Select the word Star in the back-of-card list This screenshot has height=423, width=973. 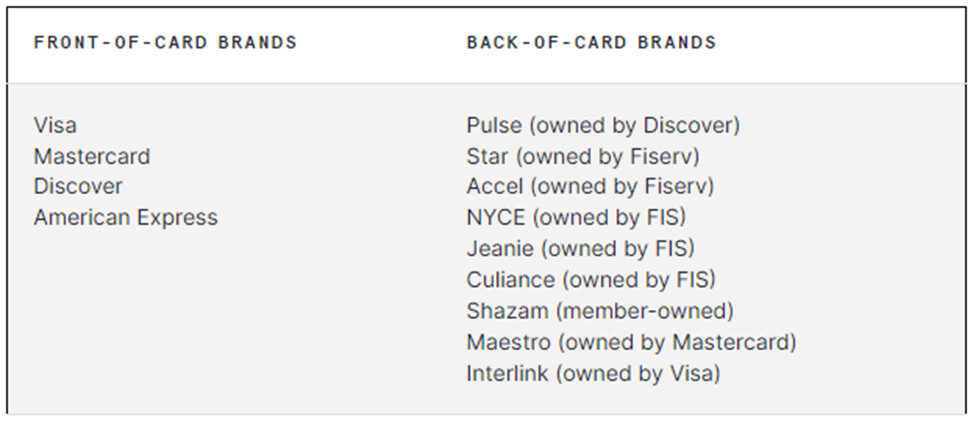click(487, 156)
